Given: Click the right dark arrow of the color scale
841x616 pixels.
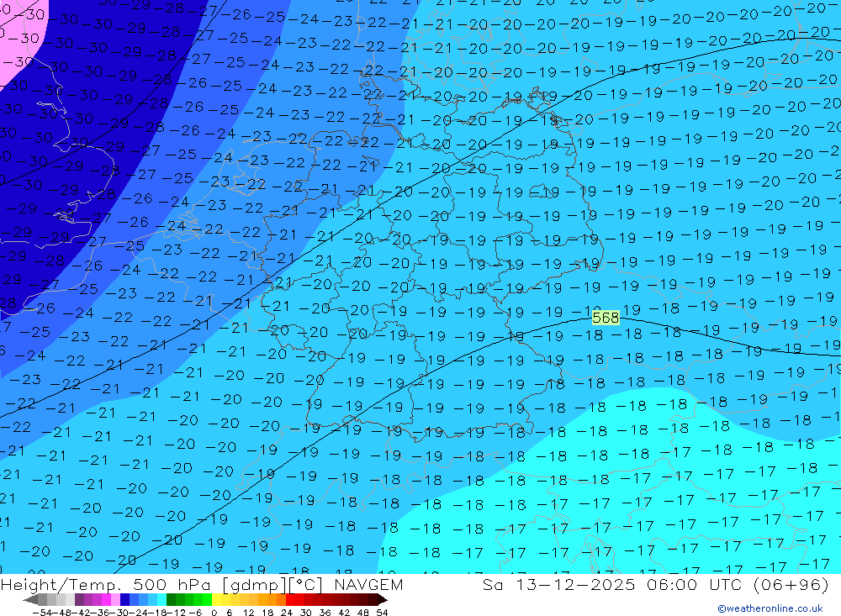Looking at the screenshot, I should click(383, 599).
